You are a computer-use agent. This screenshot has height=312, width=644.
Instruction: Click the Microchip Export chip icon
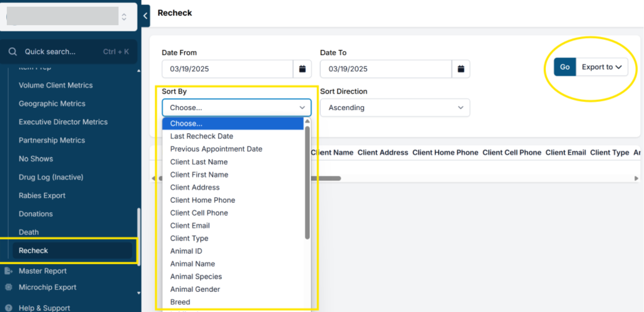[x=8, y=287]
